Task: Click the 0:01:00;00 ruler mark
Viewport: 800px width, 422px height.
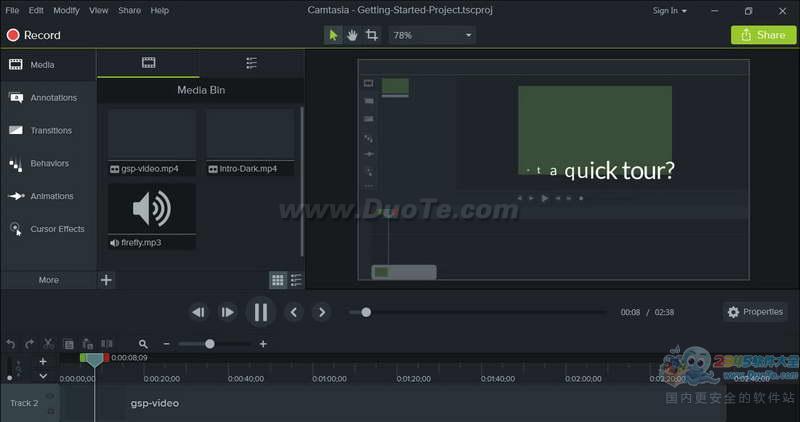Action: pyautogui.click(x=330, y=379)
